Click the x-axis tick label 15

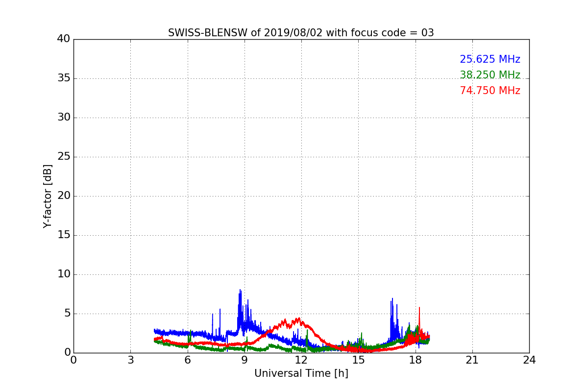pyautogui.click(x=358, y=360)
